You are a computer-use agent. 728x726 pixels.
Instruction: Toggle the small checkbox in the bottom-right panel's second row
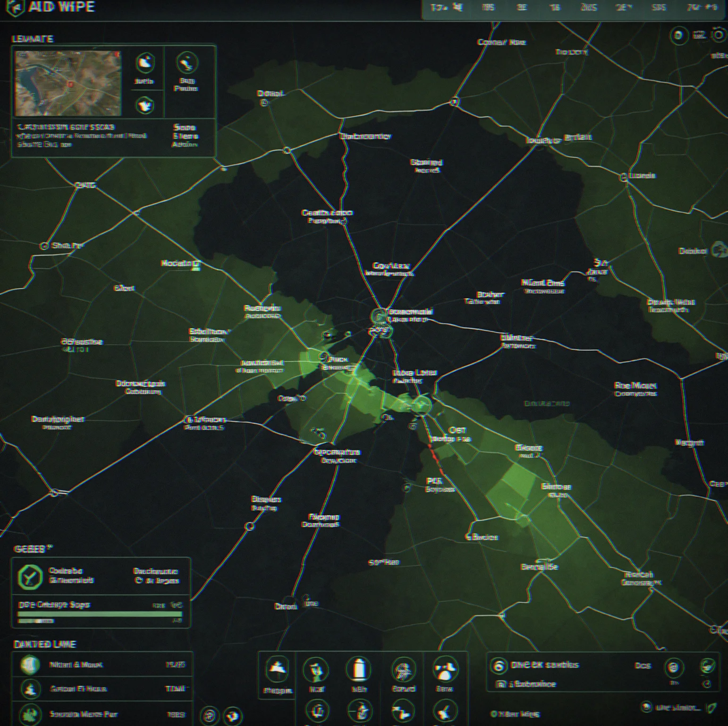pos(500,684)
